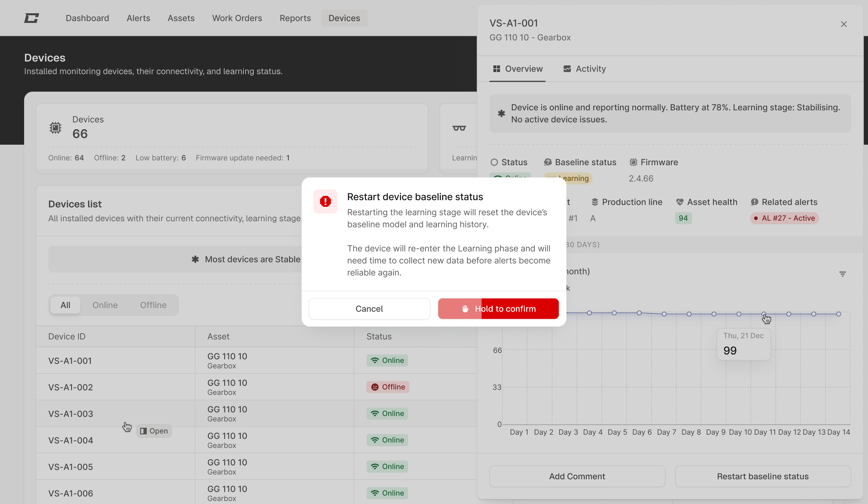The image size is (868, 504).
Task: Click the Firmware chip icon
Action: click(633, 162)
